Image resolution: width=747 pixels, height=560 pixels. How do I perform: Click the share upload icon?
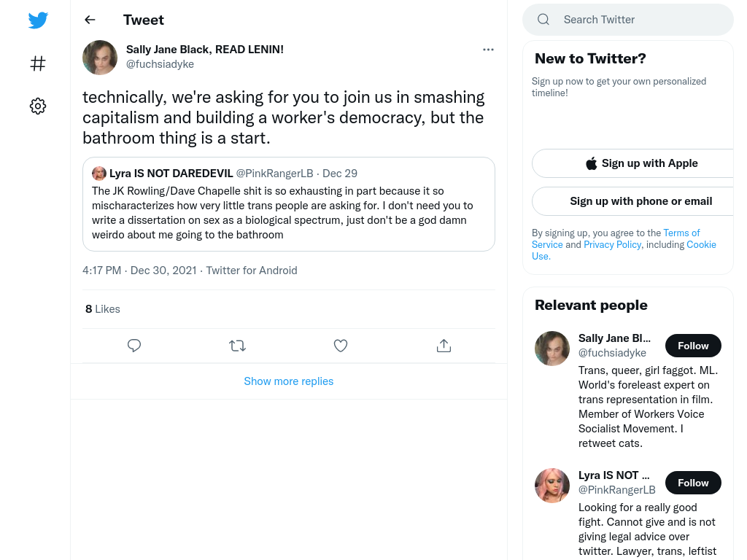(444, 346)
